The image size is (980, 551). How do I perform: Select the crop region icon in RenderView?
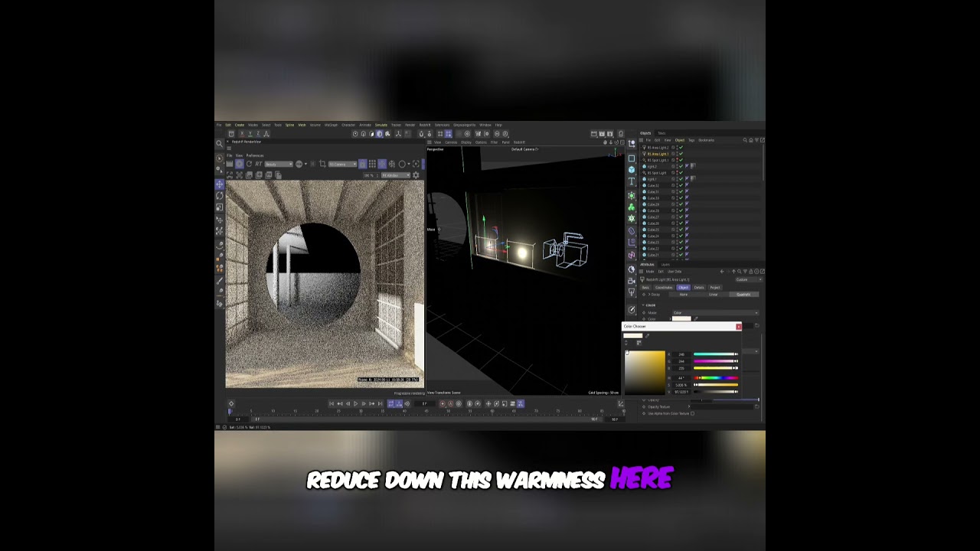pos(322,164)
